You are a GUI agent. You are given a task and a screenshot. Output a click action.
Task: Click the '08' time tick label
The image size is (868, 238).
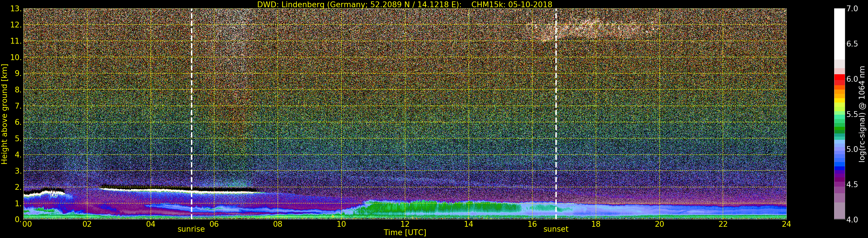[x=278, y=224]
